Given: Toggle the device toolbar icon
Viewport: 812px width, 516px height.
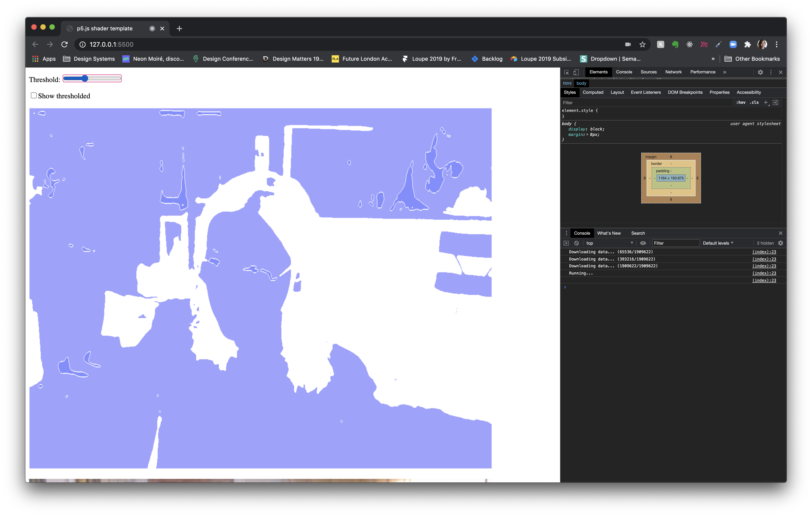Looking at the screenshot, I should [576, 72].
